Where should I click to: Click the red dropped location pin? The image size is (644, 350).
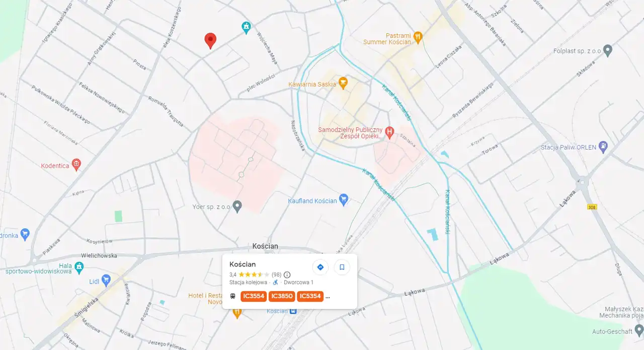210,40
